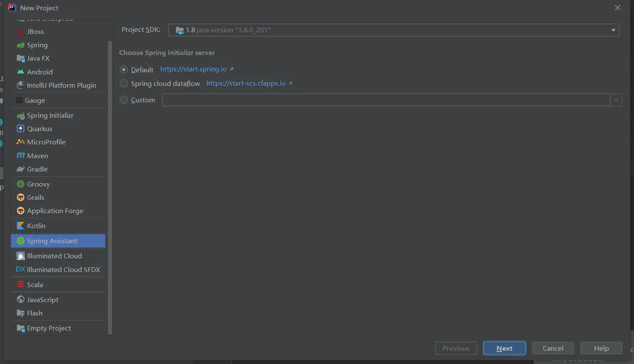
Task: Click the Previous button
Action: point(456,348)
